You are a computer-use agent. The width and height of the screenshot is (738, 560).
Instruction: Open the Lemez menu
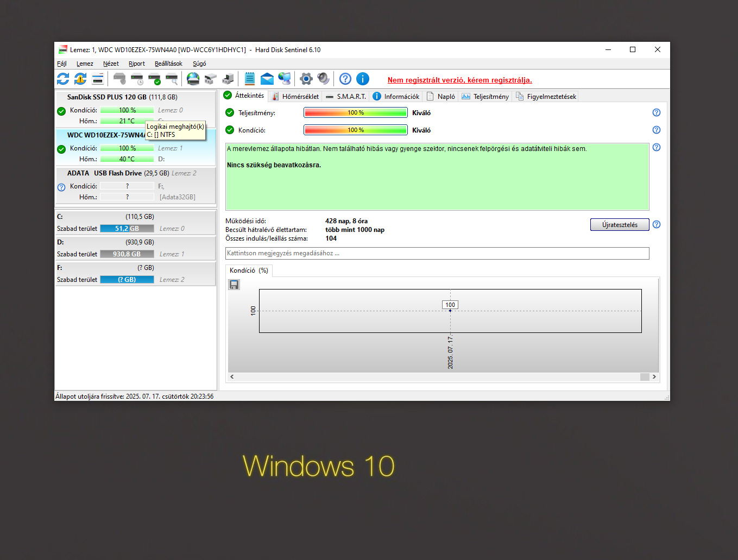85,64
